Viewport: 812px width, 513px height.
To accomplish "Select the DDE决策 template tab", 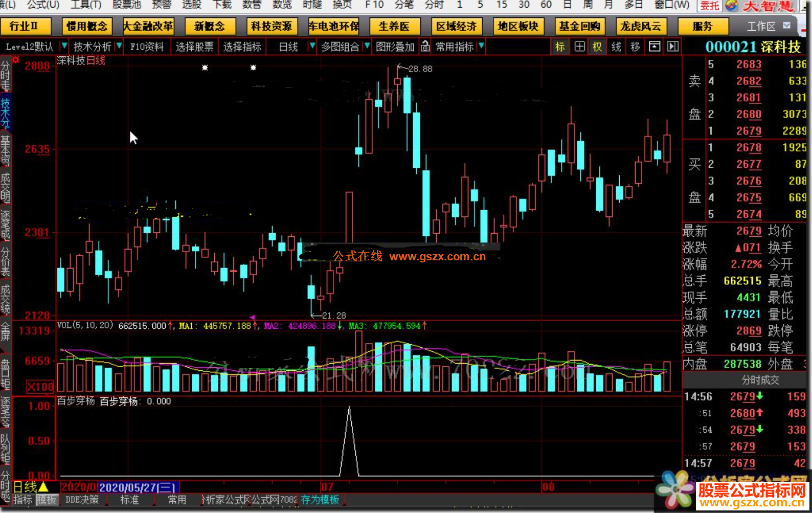I will [82, 500].
